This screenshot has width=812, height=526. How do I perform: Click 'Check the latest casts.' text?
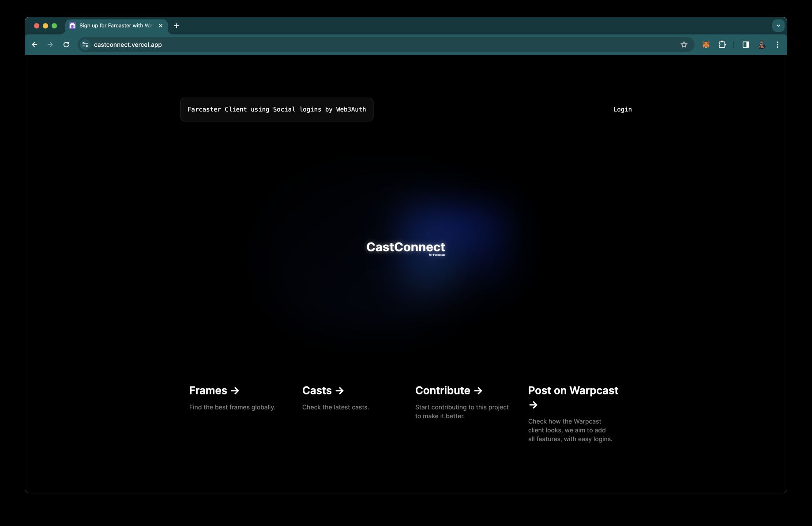pyautogui.click(x=335, y=407)
